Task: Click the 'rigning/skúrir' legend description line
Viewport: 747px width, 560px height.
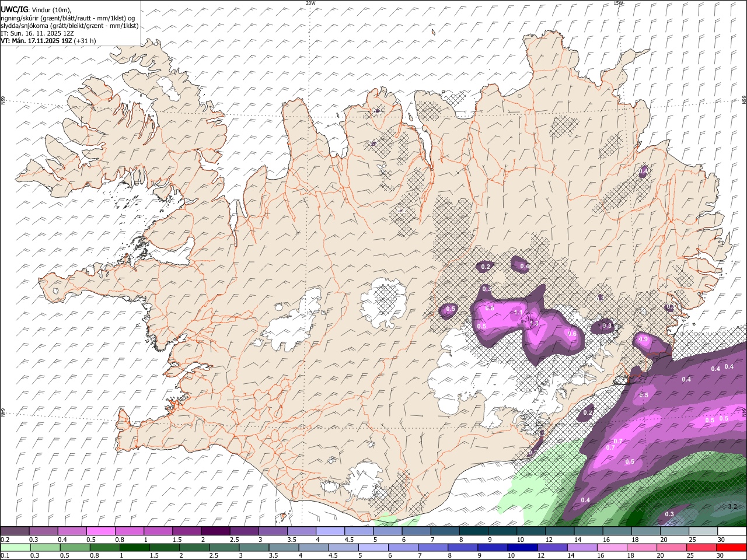Action: (x=68, y=17)
